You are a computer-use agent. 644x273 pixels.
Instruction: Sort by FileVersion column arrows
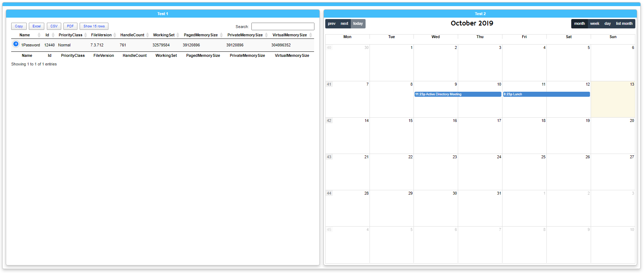pyautogui.click(x=115, y=35)
